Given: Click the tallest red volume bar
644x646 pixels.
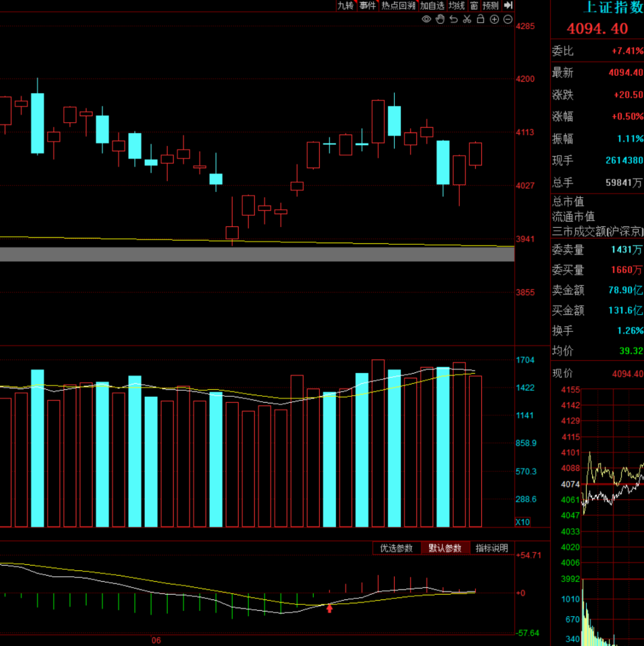Looking at the screenshot, I should pos(378,443).
